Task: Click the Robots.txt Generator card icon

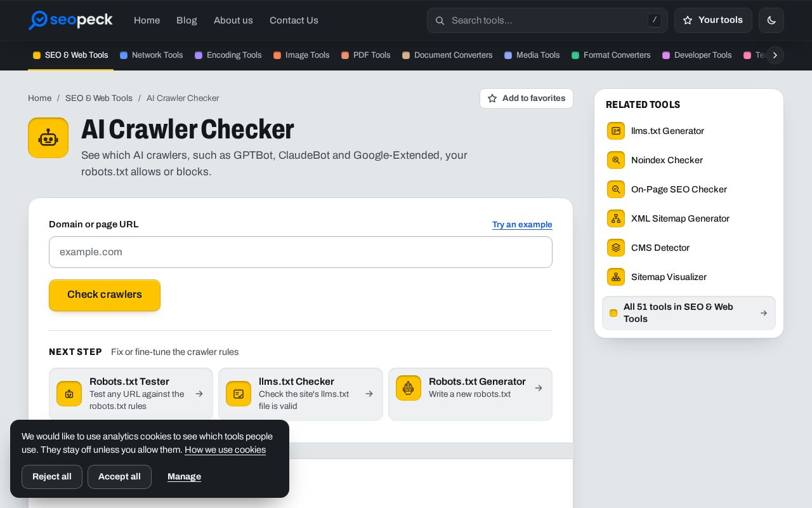Action: point(409,388)
